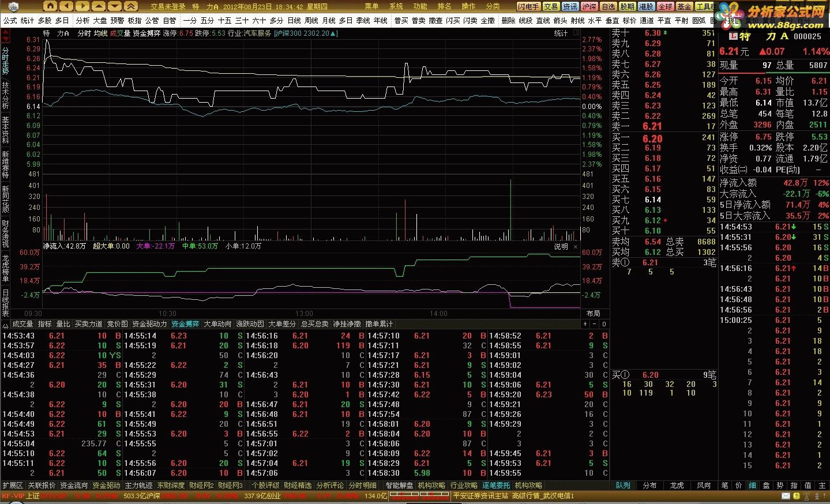
Task: Open 闪电手 quick trade button
Action: 528,6
